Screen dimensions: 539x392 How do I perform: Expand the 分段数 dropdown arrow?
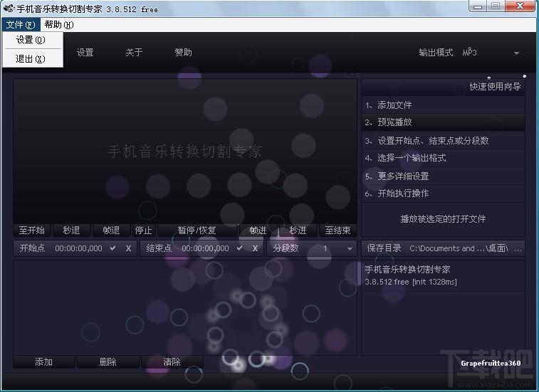[350, 249]
